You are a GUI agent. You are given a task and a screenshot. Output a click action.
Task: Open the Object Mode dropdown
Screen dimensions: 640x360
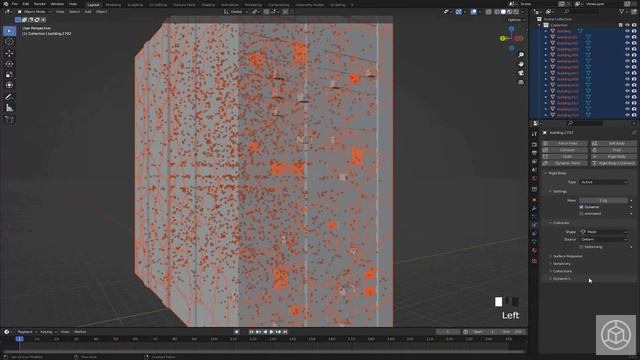pyautogui.click(x=34, y=12)
